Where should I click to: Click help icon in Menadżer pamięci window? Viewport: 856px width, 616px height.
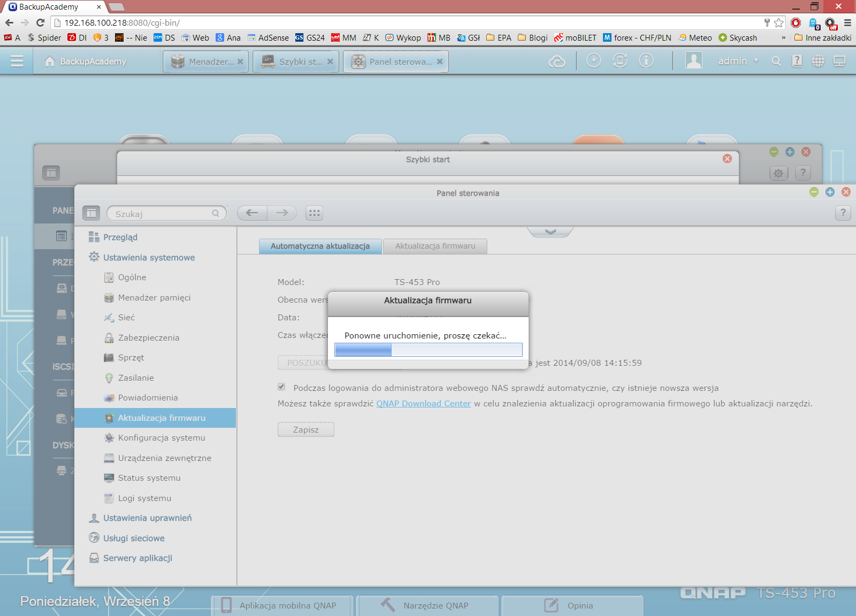click(803, 173)
